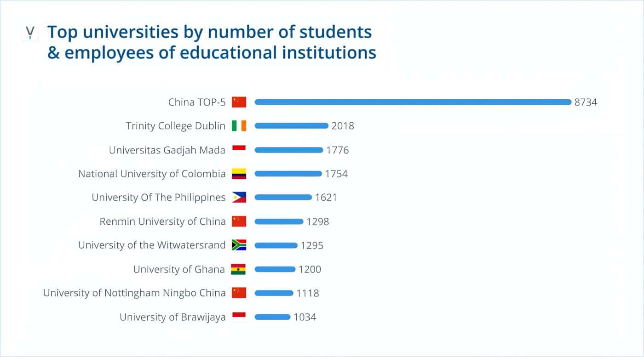The image size is (644, 357).
Task: Click the National University of Colombia label
Action: pos(152,174)
